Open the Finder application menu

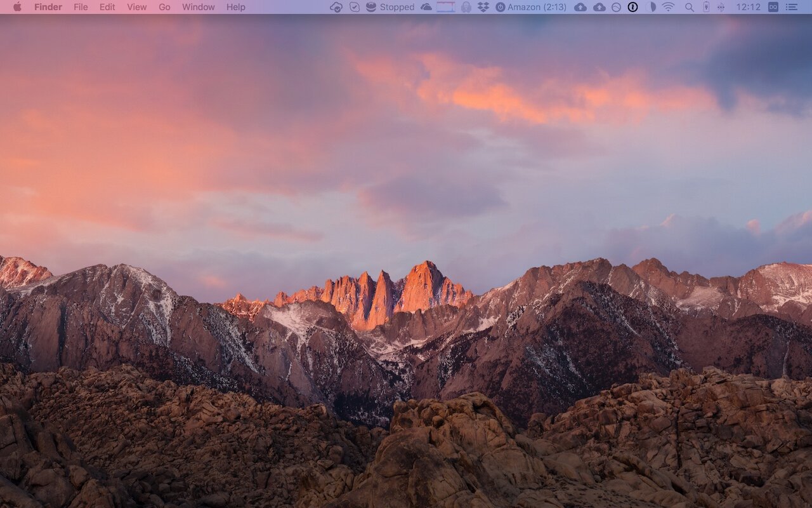[48, 7]
